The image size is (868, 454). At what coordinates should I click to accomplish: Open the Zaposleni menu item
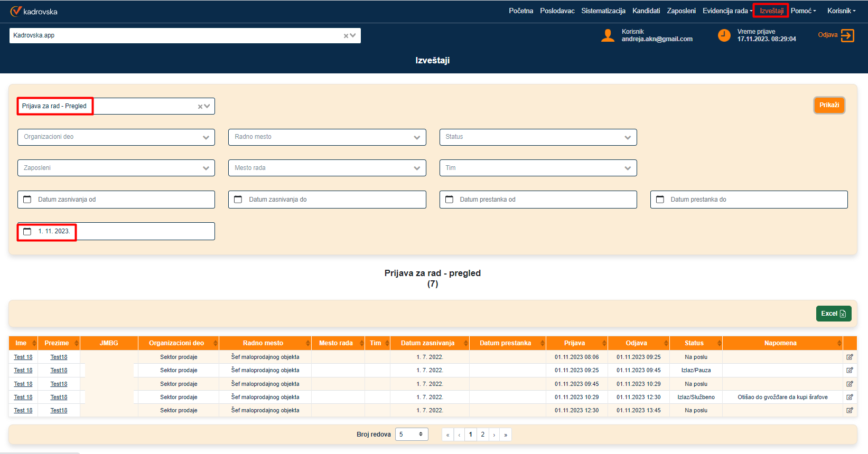681,11
